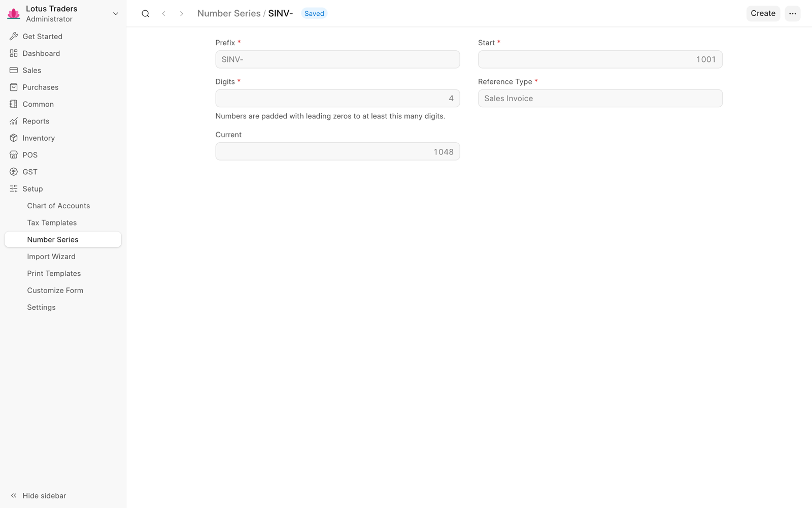812x508 pixels.
Task: Click the Create button
Action: [x=763, y=14]
